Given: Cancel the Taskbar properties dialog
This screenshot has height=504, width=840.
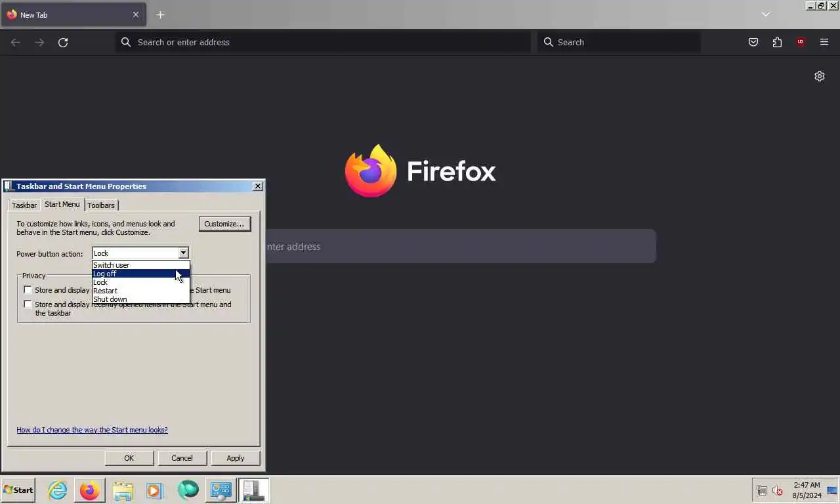Looking at the screenshot, I should pyautogui.click(x=182, y=458).
